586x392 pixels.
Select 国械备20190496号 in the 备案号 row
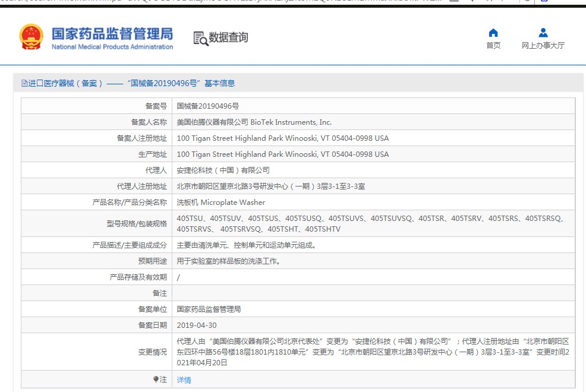point(208,106)
